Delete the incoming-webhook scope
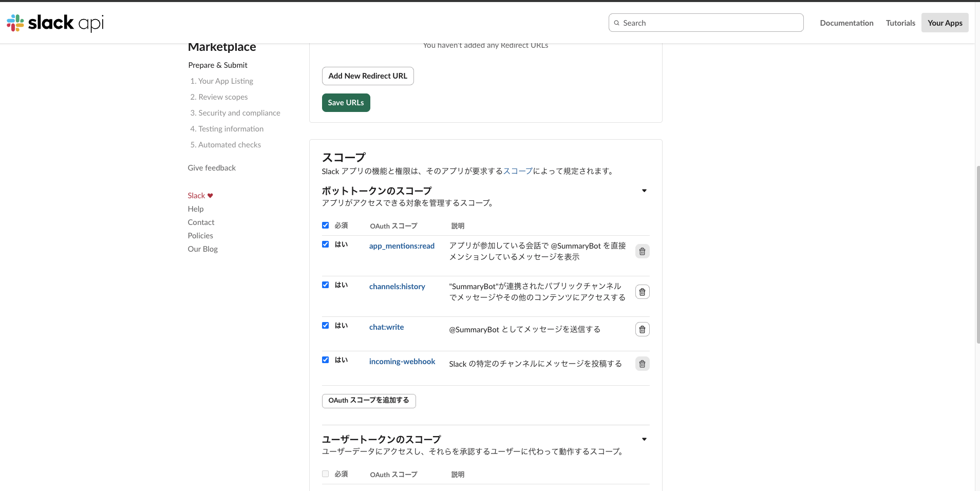 [x=642, y=364]
